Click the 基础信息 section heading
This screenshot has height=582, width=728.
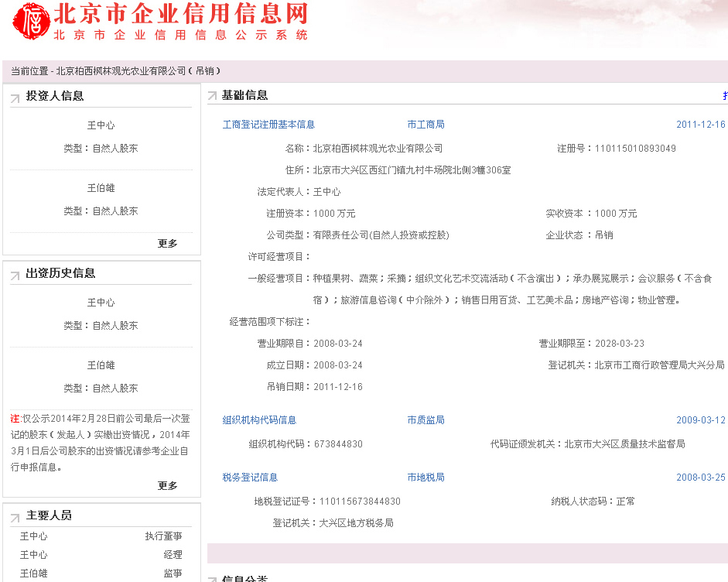pos(244,96)
